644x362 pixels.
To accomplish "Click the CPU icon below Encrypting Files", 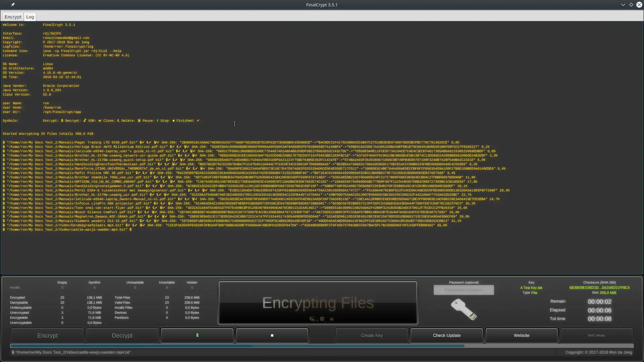I will 312,319.
